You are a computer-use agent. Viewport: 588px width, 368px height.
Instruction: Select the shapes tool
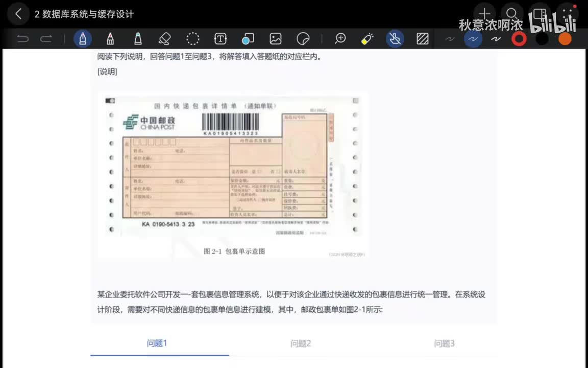pos(248,39)
